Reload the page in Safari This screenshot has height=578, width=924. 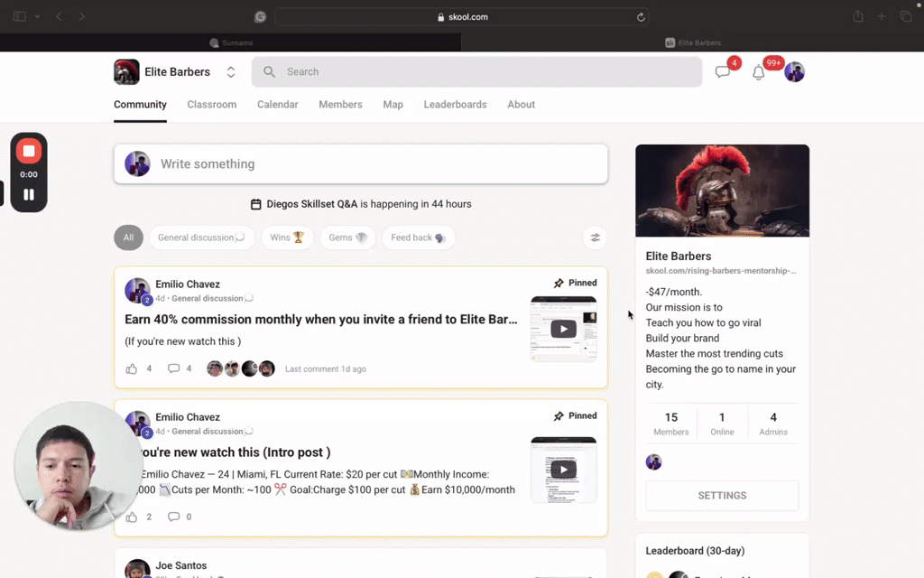641,17
